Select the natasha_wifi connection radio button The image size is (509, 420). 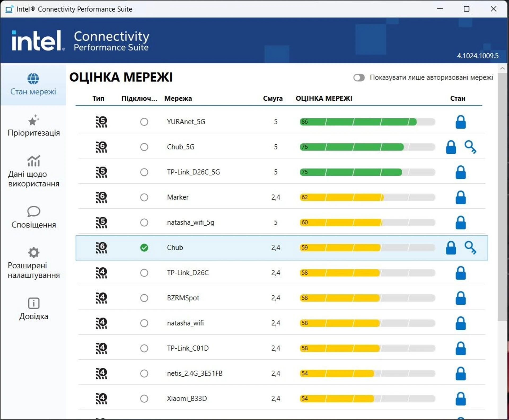tap(144, 323)
